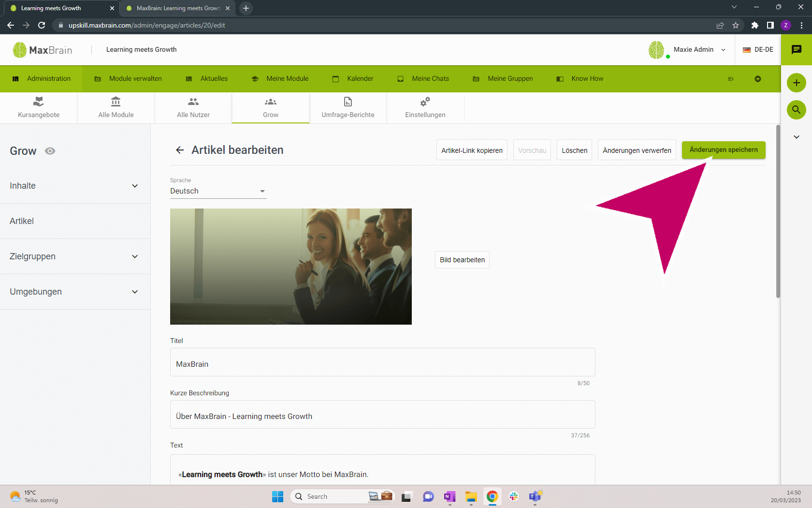
Task: Click into the Text editor area
Action: tap(382, 470)
